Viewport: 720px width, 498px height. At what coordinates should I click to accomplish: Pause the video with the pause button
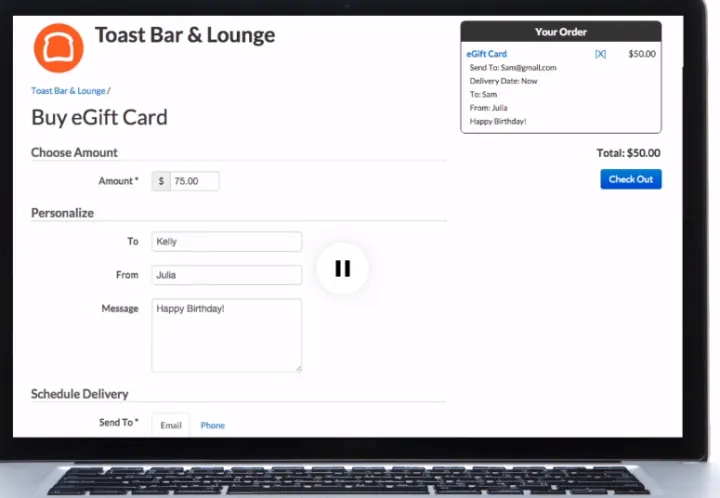[x=342, y=268]
